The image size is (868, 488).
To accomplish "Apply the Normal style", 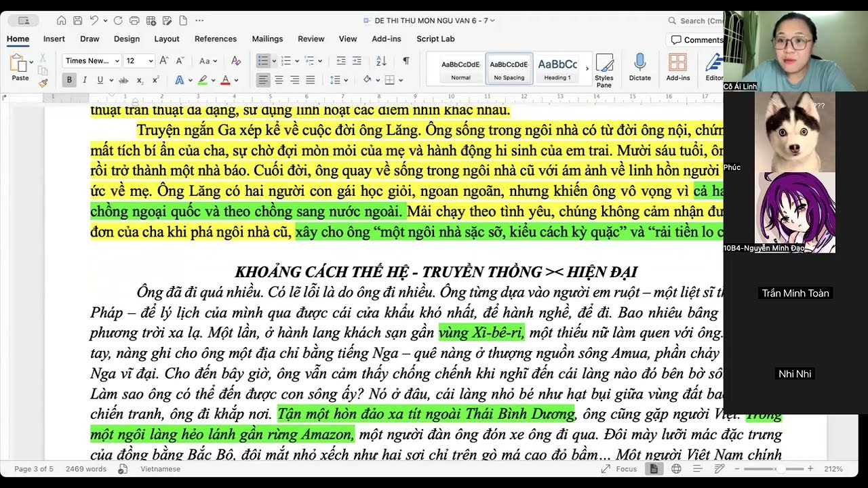I will 461,69.
